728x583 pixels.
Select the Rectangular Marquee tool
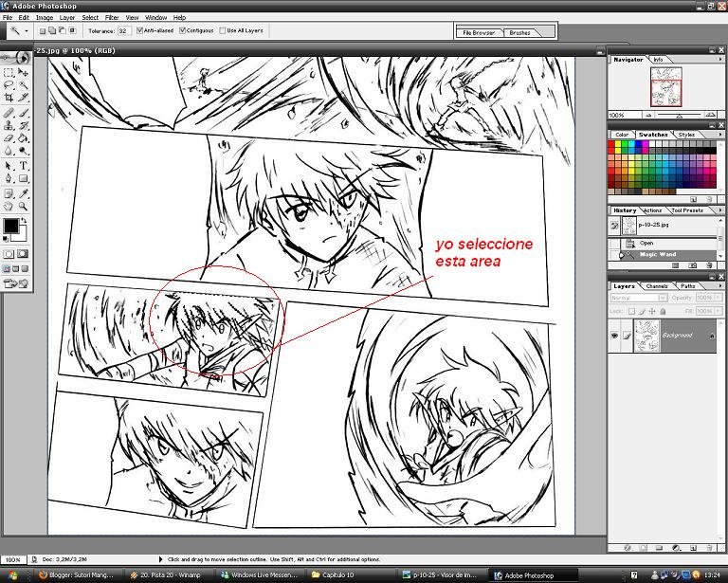[9, 71]
